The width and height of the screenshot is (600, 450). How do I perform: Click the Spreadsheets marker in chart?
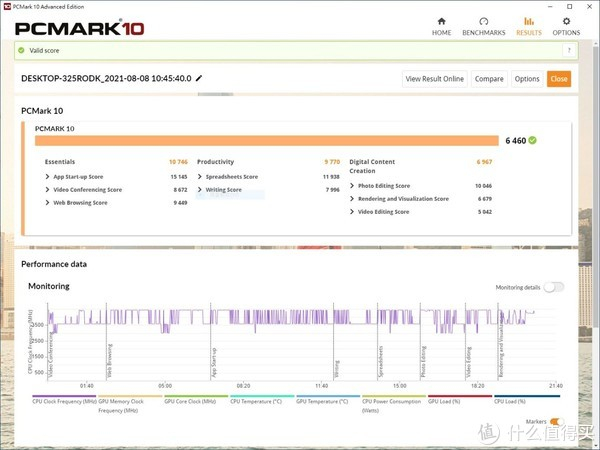pyautogui.click(x=380, y=362)
